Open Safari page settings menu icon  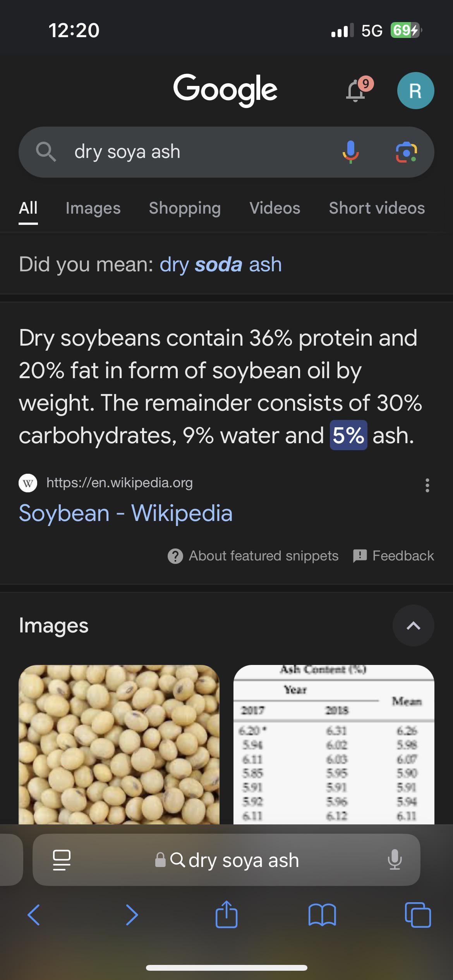coord(62,860)
